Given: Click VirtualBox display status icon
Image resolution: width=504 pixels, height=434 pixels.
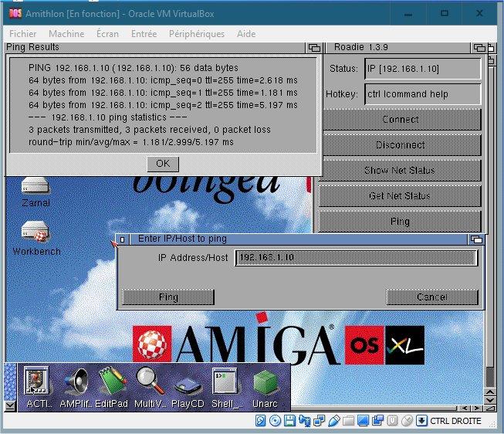Looking at the screenshot, I should (363, 421).
